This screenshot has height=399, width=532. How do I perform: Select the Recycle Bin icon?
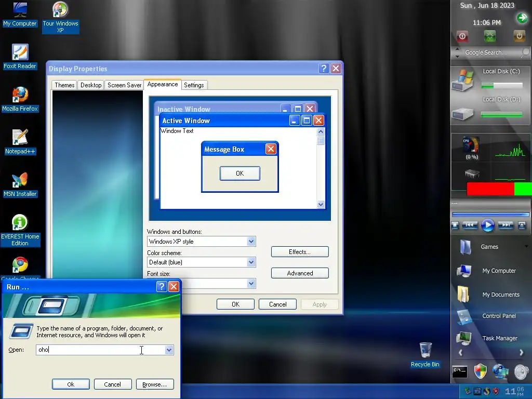(x=425, y=354)
